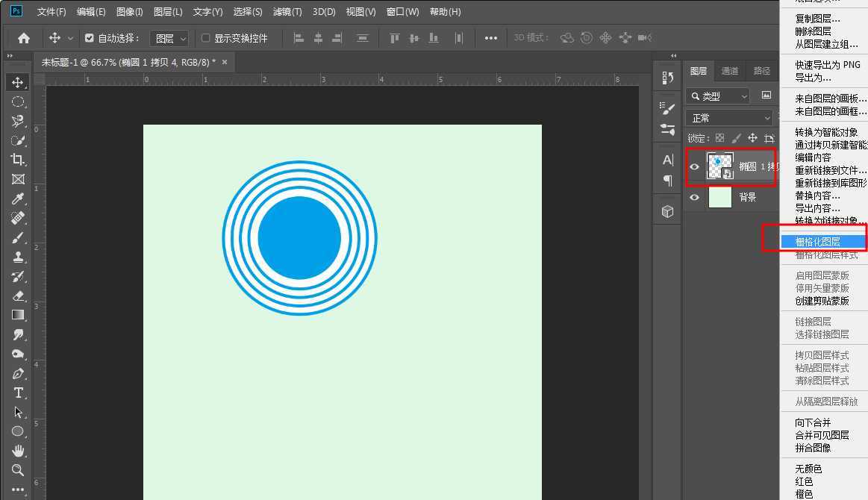This screenshot has height=500, width=868.
Task: Open the 类型 layer filter dropdown
Action: tap(718, 96)
